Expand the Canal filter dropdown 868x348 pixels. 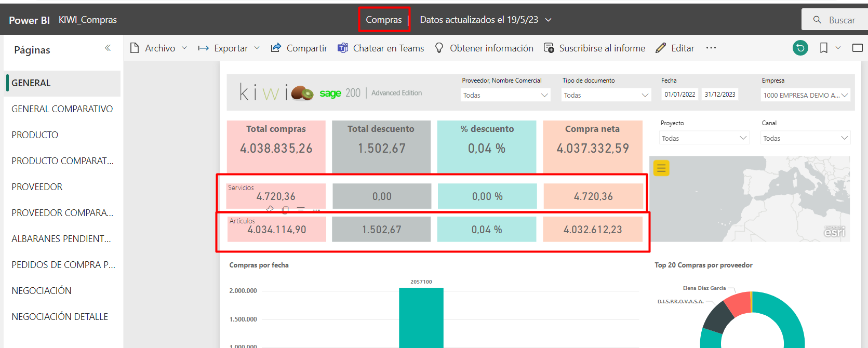coord(805,138)
